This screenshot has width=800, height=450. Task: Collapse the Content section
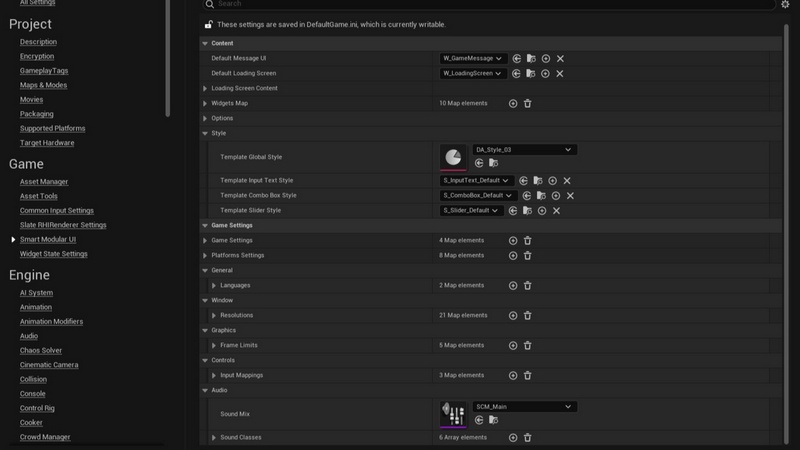[x=205, y=44]
